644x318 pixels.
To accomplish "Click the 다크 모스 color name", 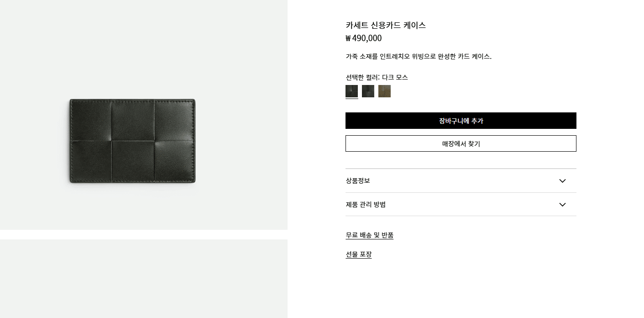I will tap(395, 77).
